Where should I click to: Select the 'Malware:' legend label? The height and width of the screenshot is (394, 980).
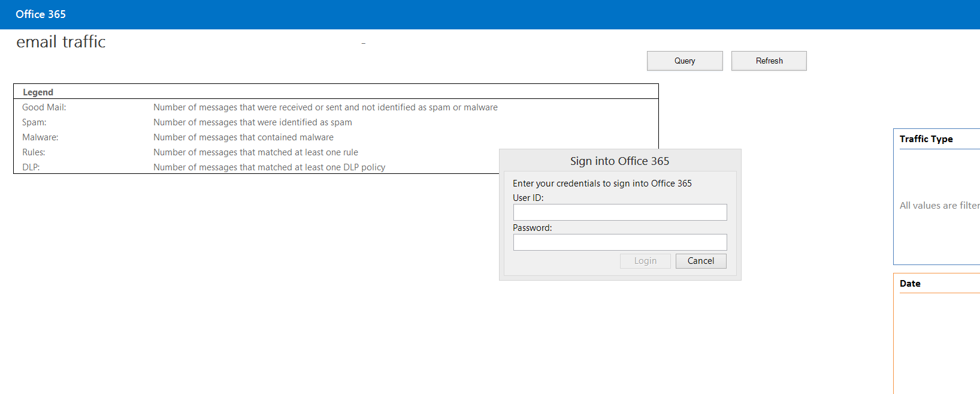(x=40, y=137)
